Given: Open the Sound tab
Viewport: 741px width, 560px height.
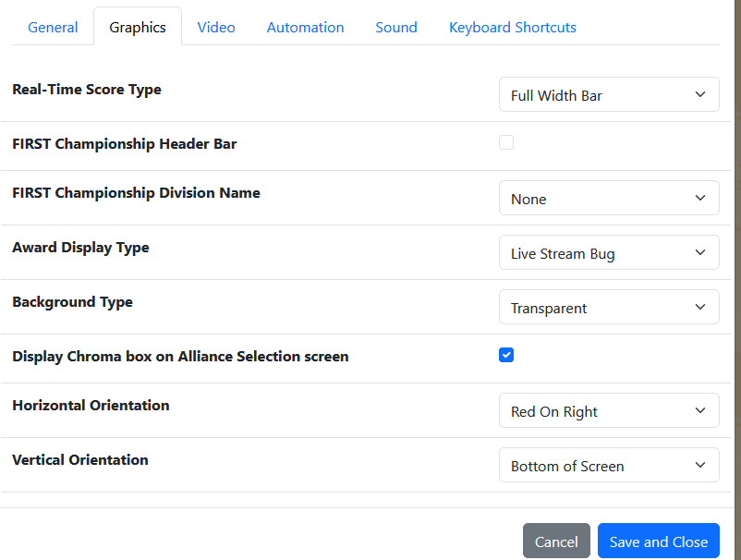Looking at the screenshot, I should click(x=395, y=27).
